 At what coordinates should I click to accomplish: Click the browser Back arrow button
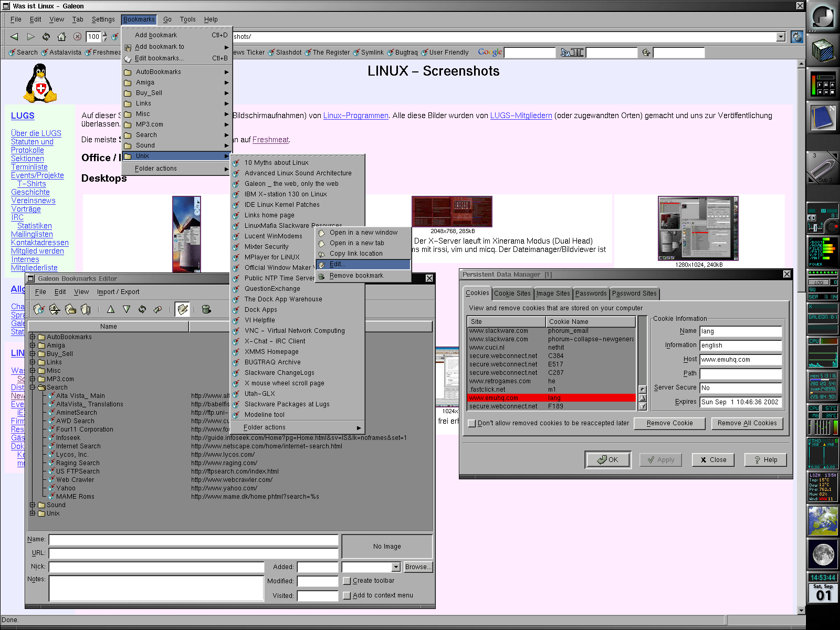(x=15, y=37)
